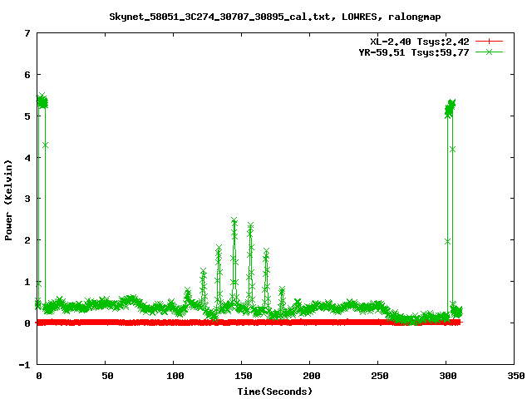Click the green legend line sample

point(489,52)
